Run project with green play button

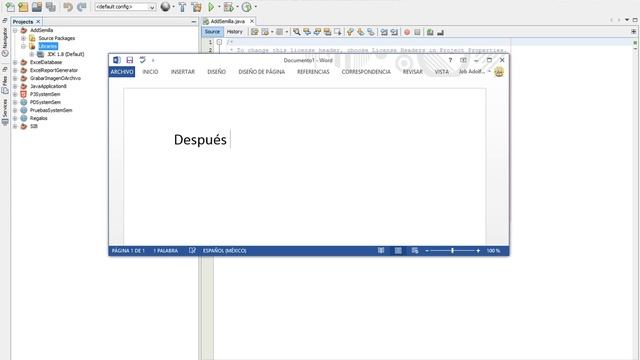coord(211,7)
